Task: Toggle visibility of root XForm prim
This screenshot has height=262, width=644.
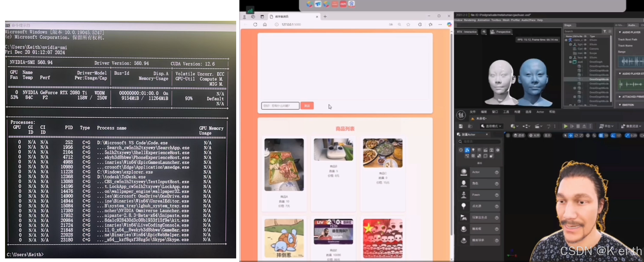Action: point(585,40)
